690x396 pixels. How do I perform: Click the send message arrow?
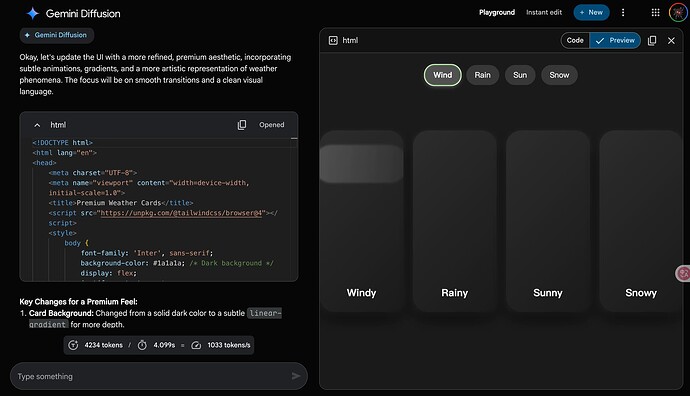[x=296, y=376]
